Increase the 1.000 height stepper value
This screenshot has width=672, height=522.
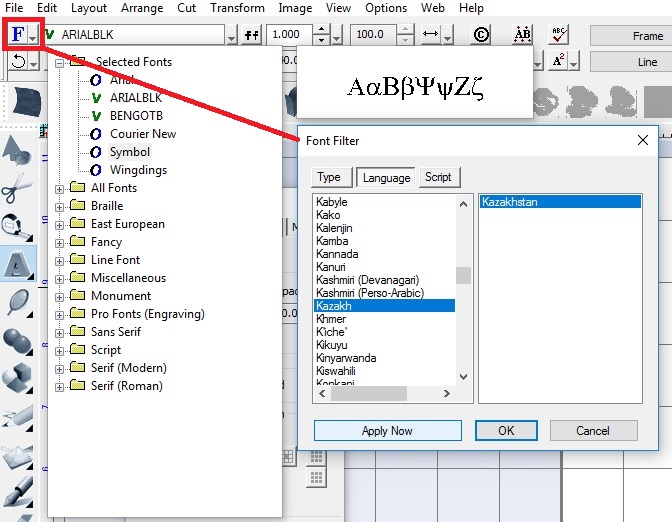click(x=322, y=30)
